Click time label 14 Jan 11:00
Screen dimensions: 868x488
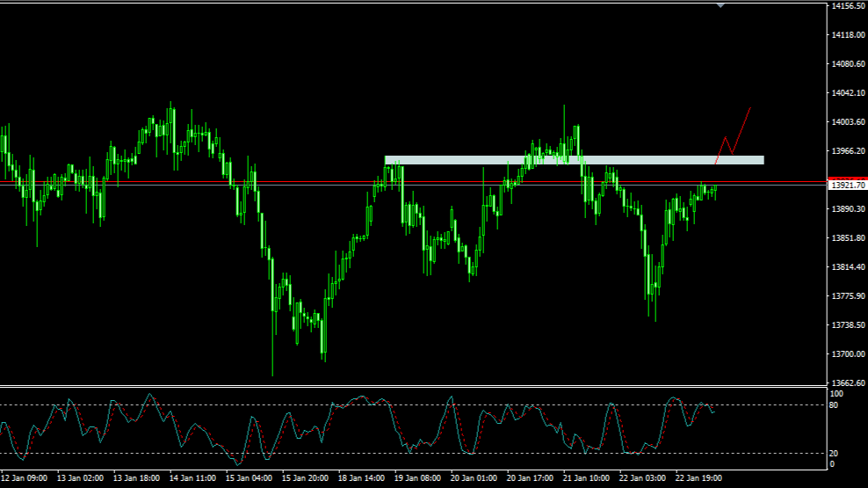tap(192, 478)
